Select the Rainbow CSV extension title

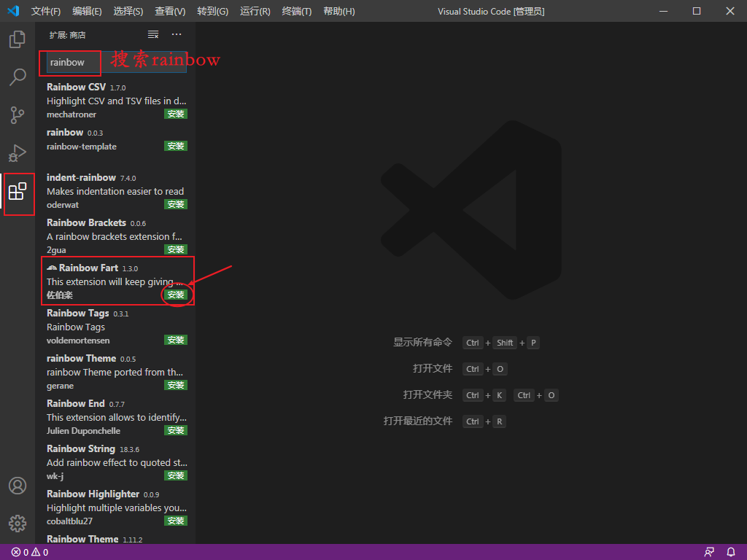[x=76, y=87]
